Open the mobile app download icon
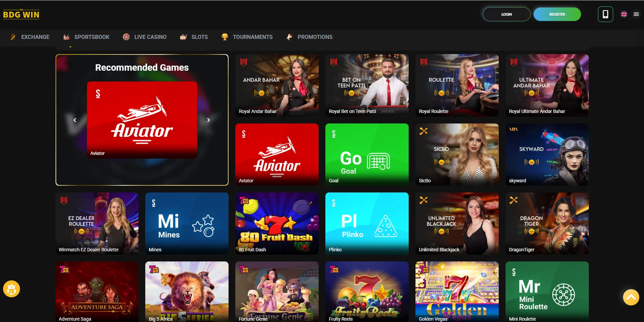644x322 pixels. [605, 14]
